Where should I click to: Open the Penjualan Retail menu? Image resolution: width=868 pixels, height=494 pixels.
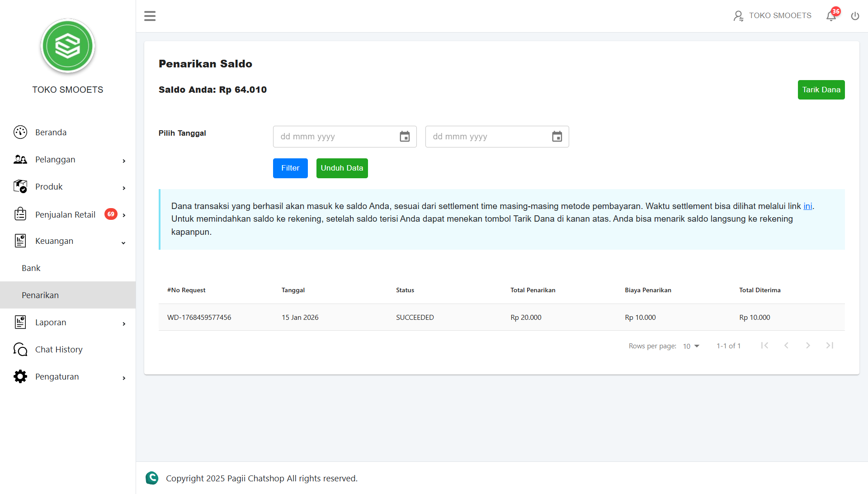66,214
